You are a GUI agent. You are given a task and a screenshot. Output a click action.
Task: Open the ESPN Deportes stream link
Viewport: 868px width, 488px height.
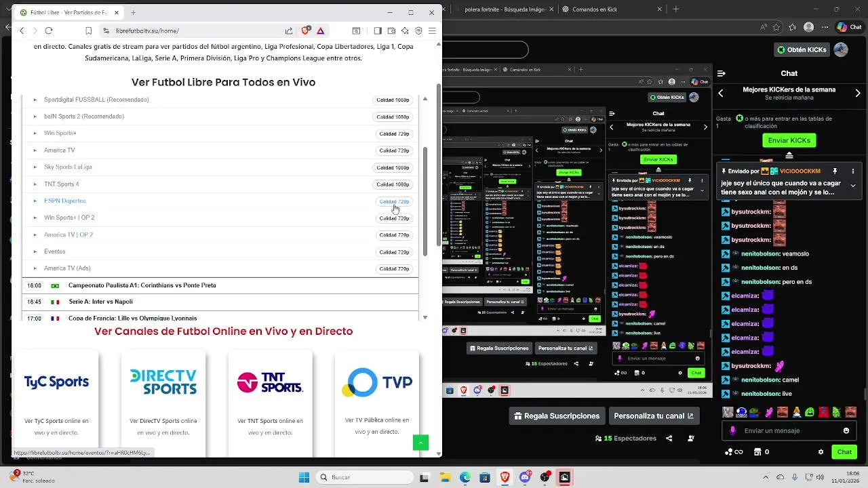[65, 201]
